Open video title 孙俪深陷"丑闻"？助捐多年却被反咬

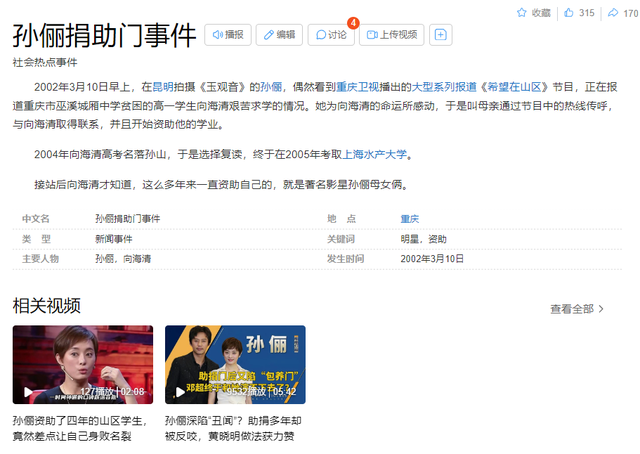point(233,428)
